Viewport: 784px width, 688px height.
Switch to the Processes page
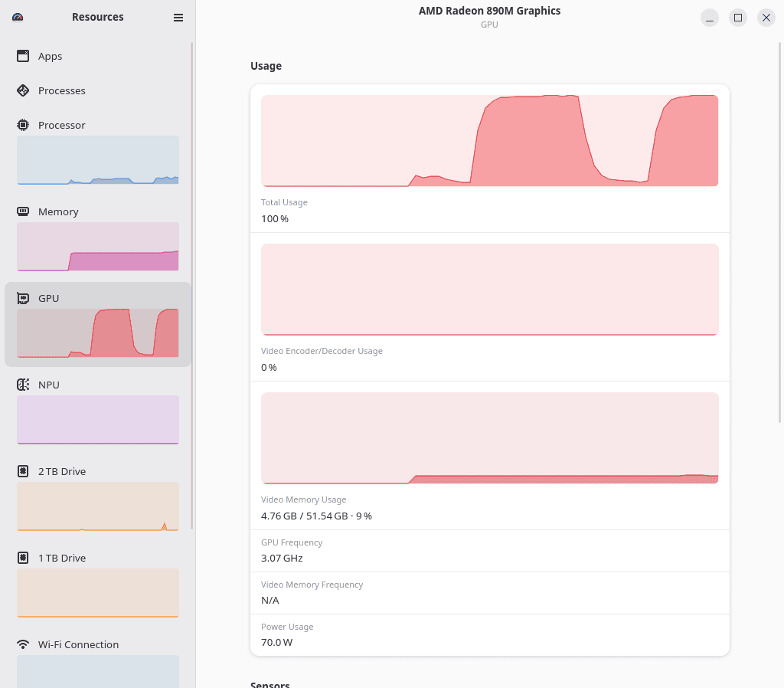pyautogui.click(x=61, y=90)
